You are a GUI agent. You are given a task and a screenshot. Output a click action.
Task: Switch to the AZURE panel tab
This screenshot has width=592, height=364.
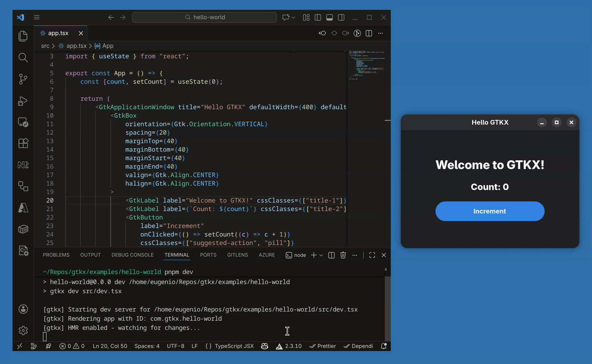[x=267, y=255]
